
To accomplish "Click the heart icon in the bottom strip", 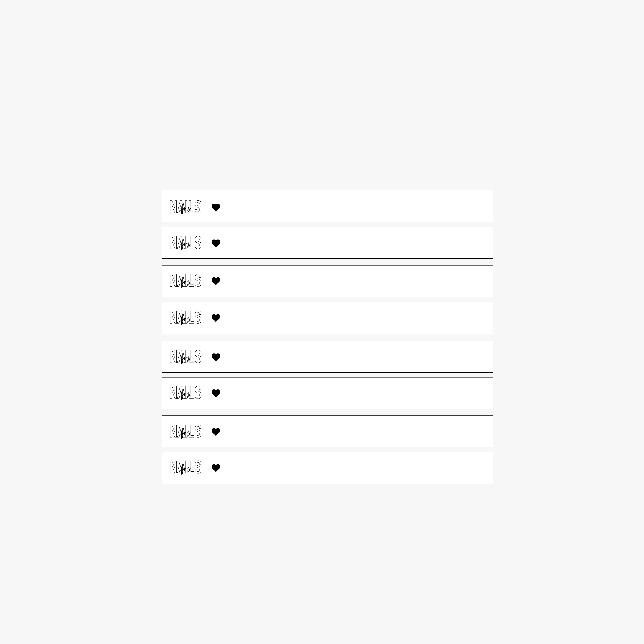I will [216, 468].
